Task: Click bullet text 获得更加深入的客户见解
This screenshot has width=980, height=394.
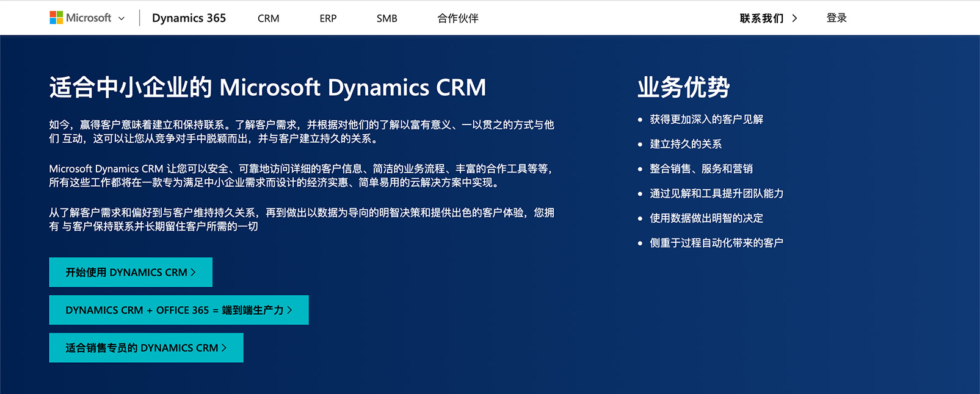Action: point(706,120)
